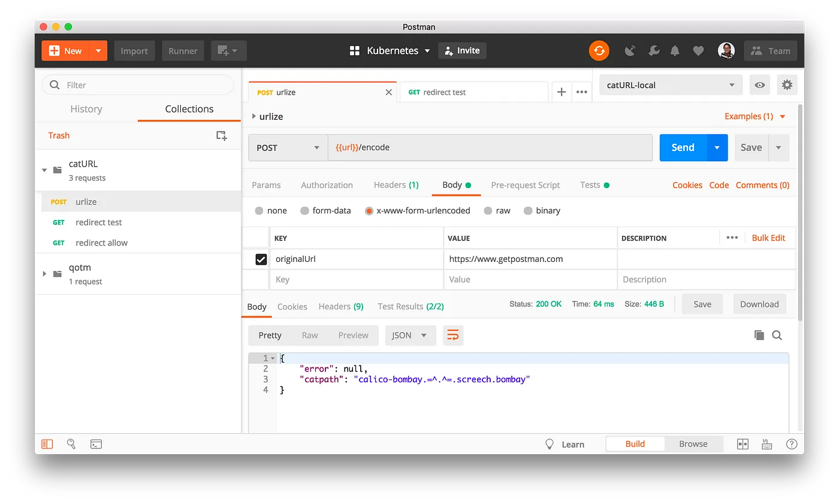Close the urlize request tab

click(388, 92)
